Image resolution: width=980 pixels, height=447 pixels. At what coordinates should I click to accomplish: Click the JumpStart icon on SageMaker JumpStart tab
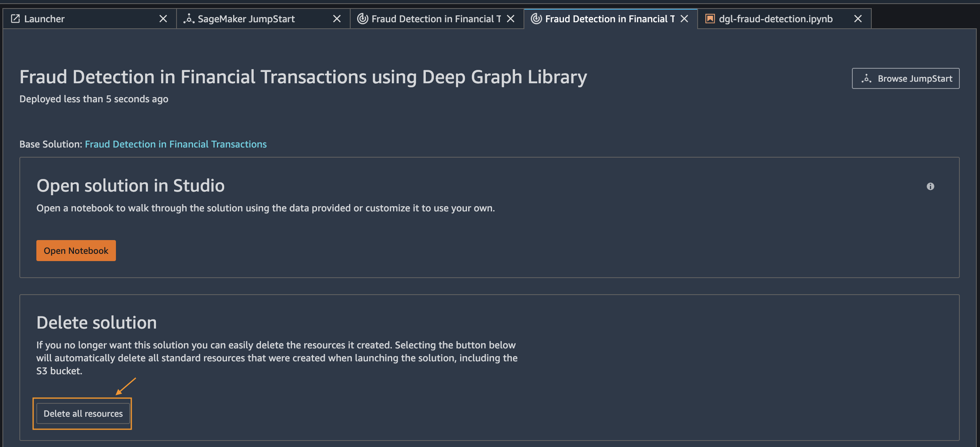(189, 19)
